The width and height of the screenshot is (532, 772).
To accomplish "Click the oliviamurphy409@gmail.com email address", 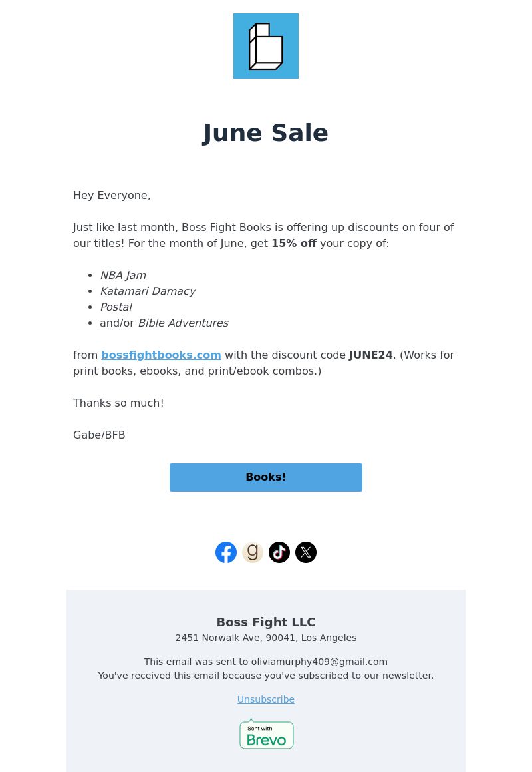I will tap(319, 662).
